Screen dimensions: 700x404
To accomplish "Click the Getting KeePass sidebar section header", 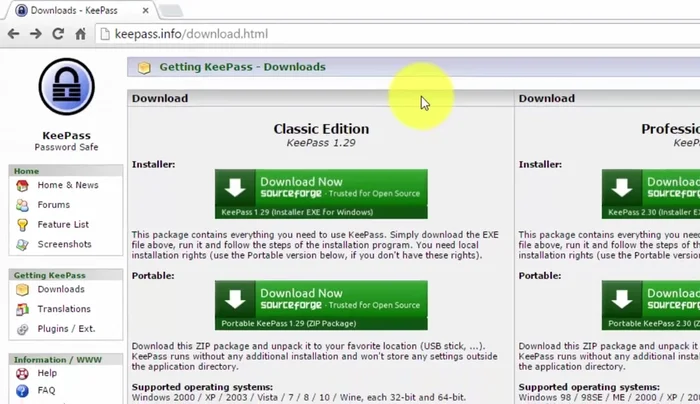I will pos(66,275).
